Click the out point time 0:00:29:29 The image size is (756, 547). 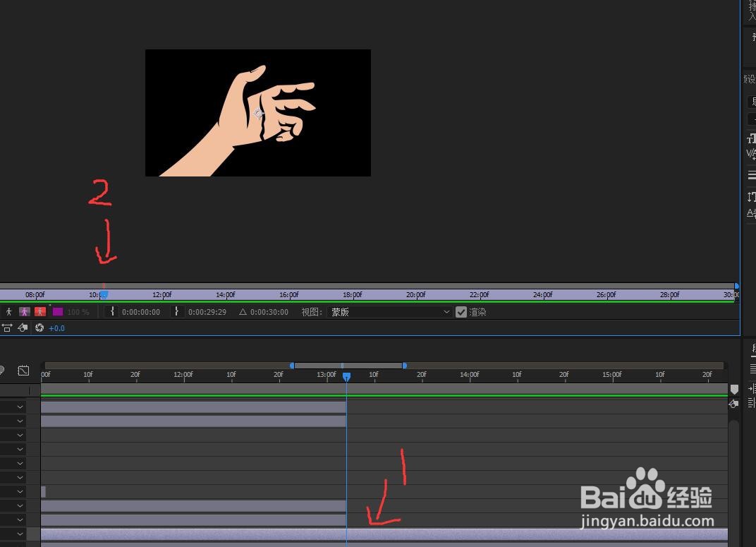pos(207,312)
